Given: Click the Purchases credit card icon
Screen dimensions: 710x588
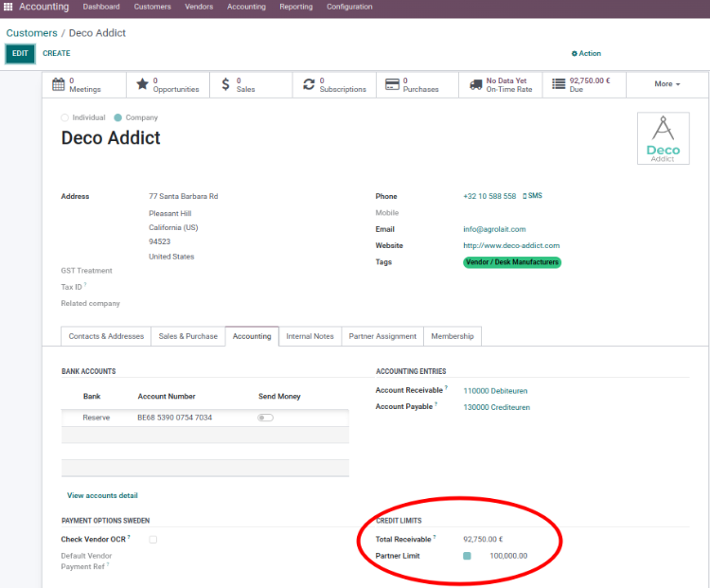Looking at the screenshot, I should coord(392,84).
